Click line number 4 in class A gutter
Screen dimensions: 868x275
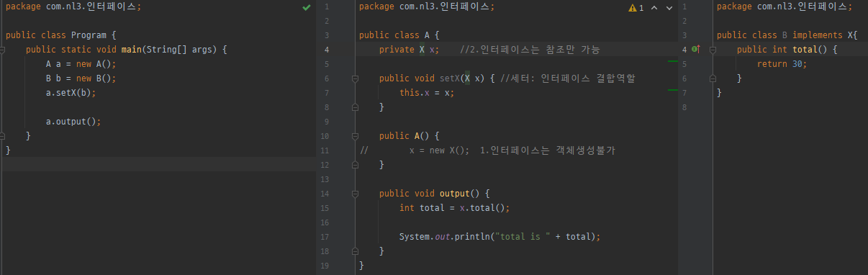(327, 50)
